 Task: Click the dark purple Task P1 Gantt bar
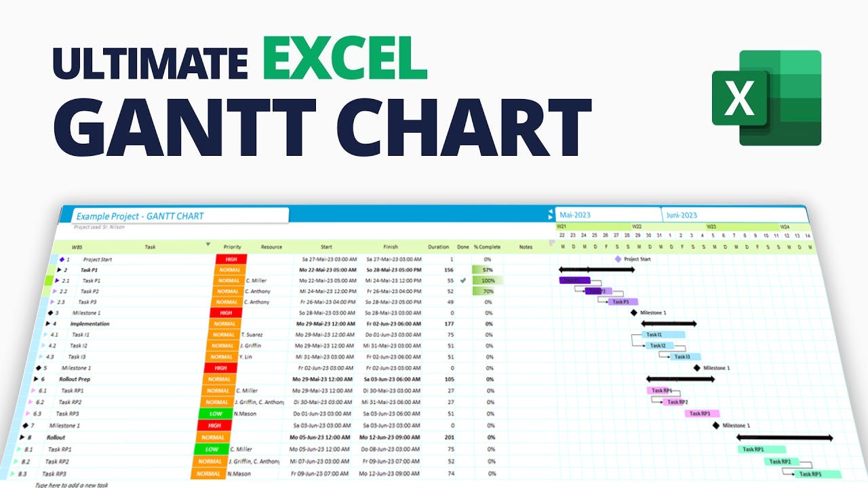point(574,280)
